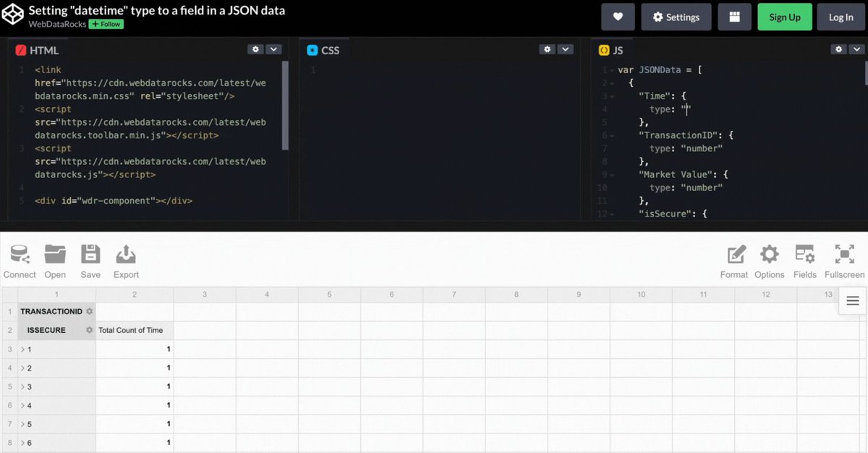Expand pivot row 1
Image resolution: width=868 pixels, height=453 pixels.
tap(22, 350)
